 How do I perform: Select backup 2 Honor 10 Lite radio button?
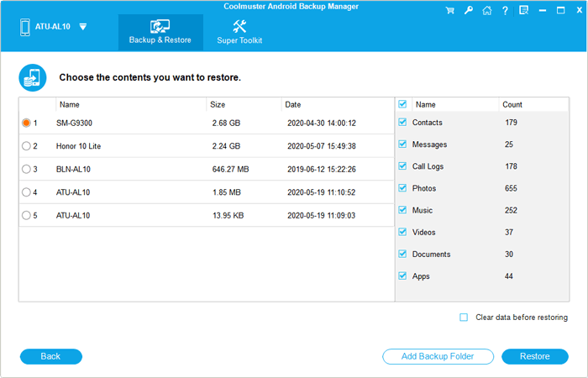26,146
